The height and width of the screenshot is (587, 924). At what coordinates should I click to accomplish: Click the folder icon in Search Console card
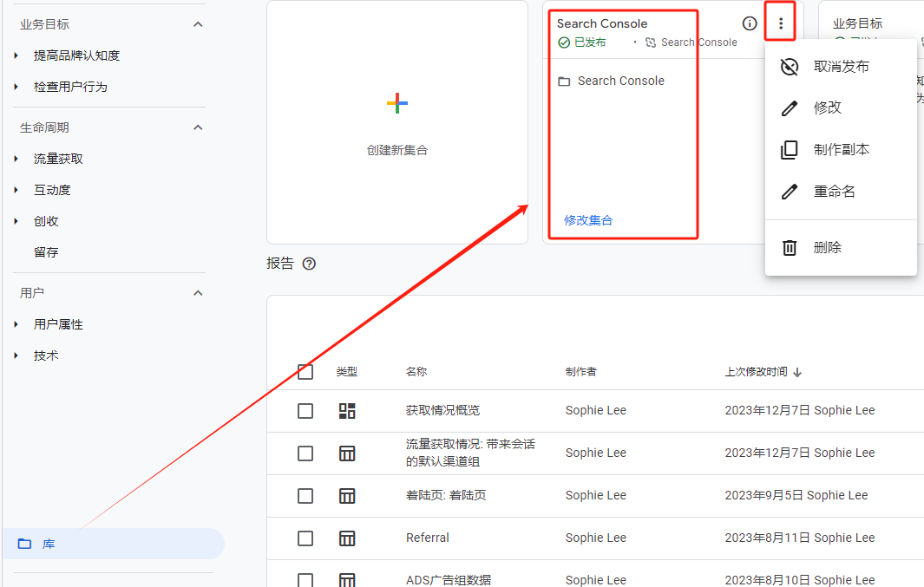click(564, 82)
